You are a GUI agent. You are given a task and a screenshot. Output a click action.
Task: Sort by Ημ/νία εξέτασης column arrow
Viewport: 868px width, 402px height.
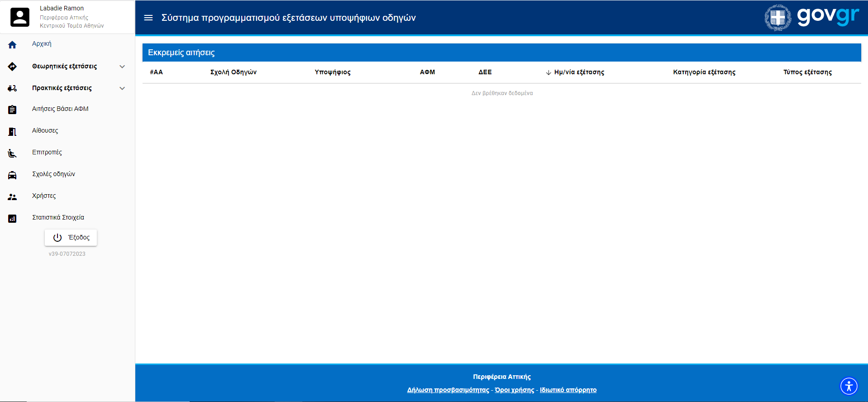click(548, 72)
